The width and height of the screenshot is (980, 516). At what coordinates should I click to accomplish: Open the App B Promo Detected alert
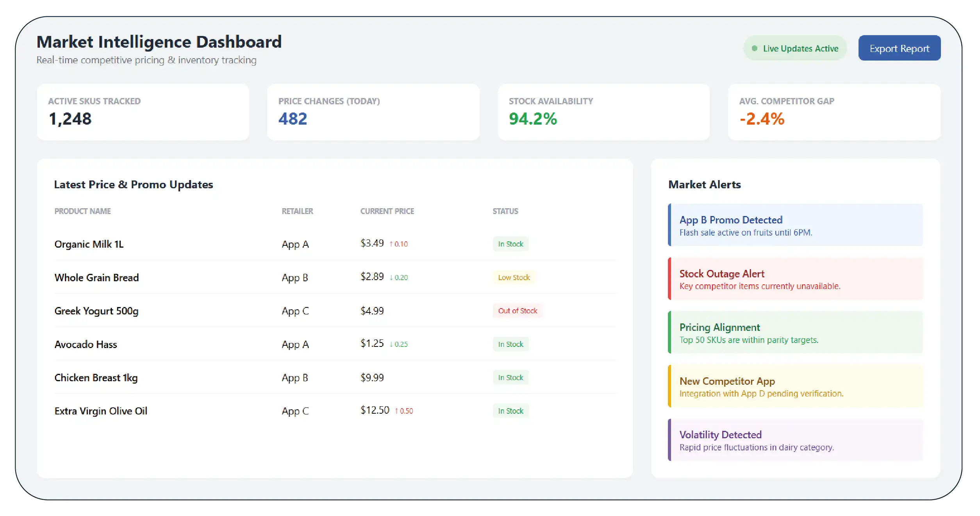click(x=795, y=225)
